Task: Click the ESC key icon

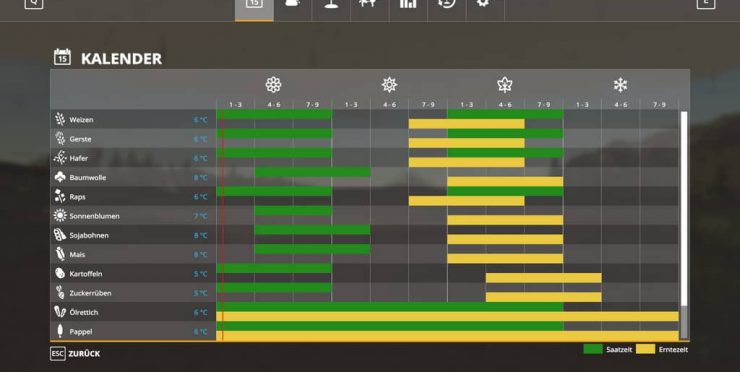Action: [x=58, y=354]
